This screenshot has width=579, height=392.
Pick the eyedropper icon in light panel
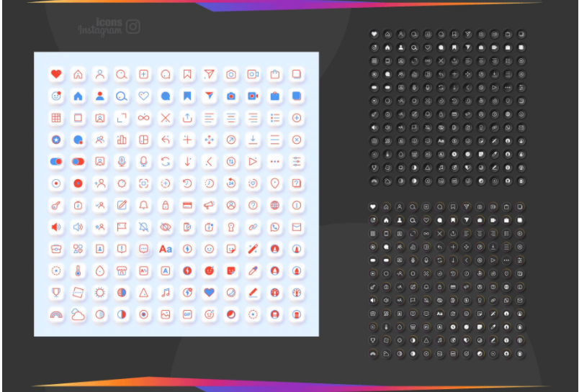(x=253, y=271)
